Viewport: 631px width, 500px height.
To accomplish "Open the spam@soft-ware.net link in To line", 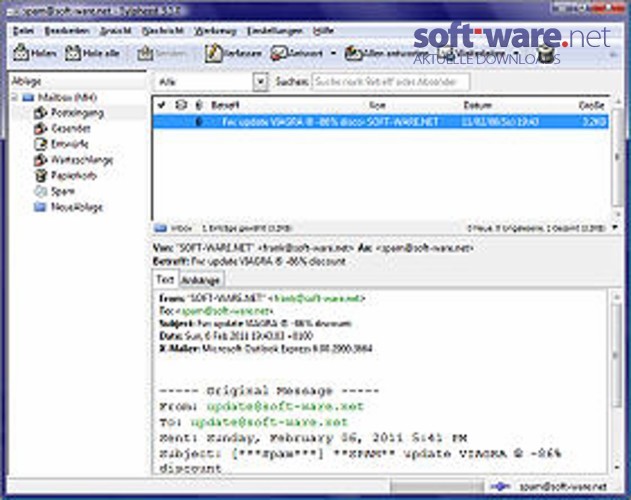I will point(224,311).
